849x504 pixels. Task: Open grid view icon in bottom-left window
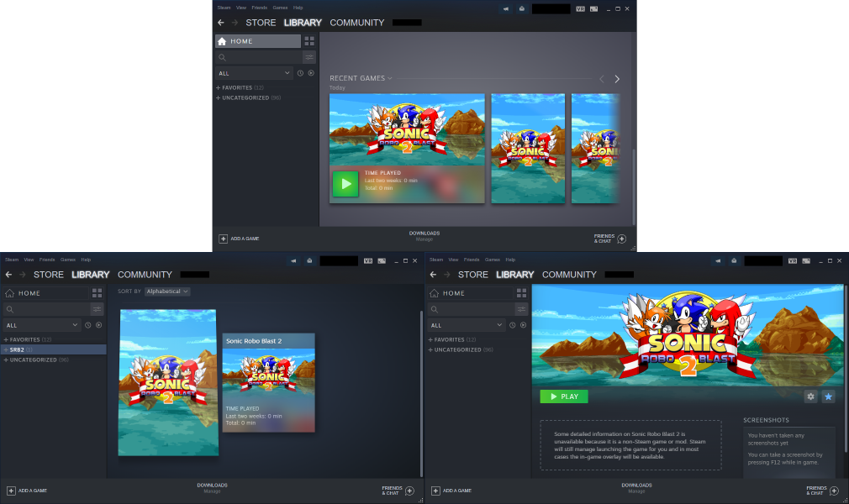click(97, 293)
